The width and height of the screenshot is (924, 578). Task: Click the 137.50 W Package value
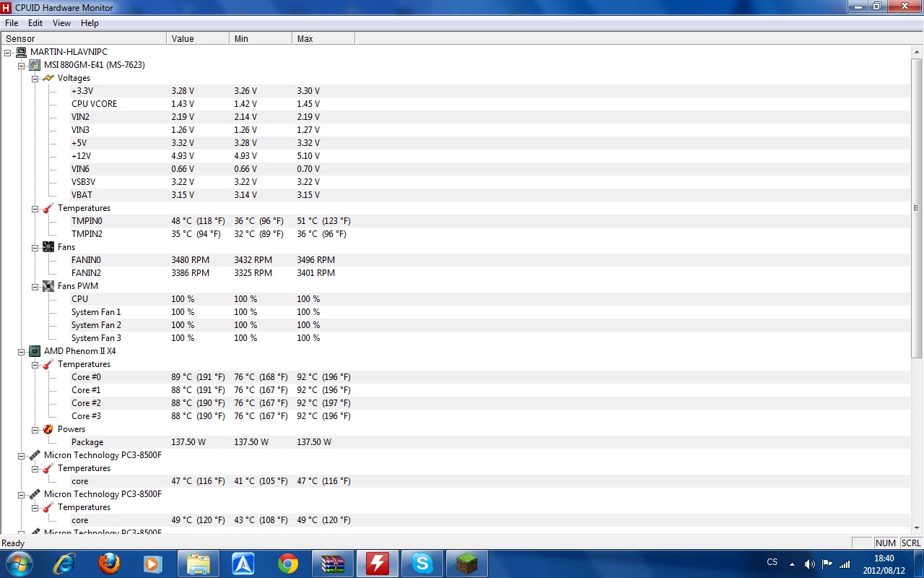point(188,442)
